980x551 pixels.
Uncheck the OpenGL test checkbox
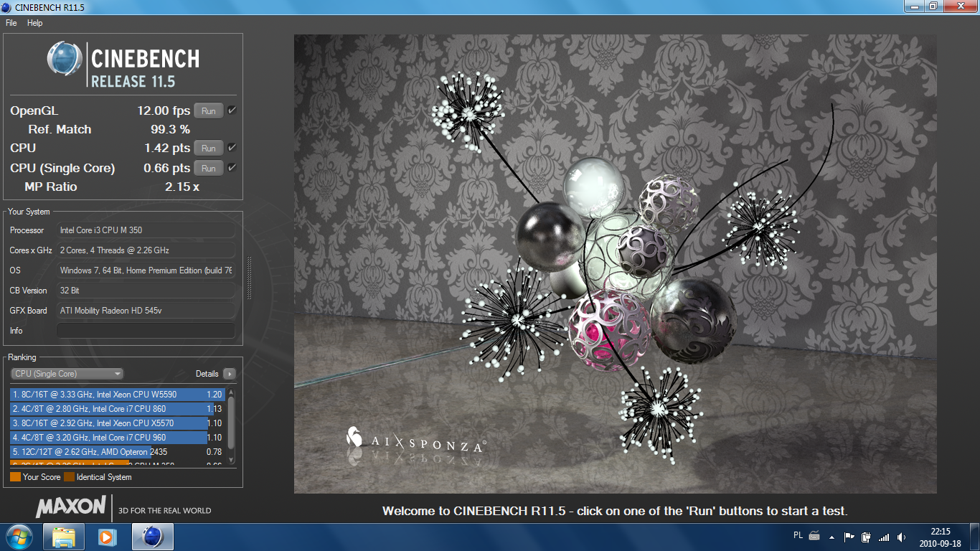coord(232,110)
